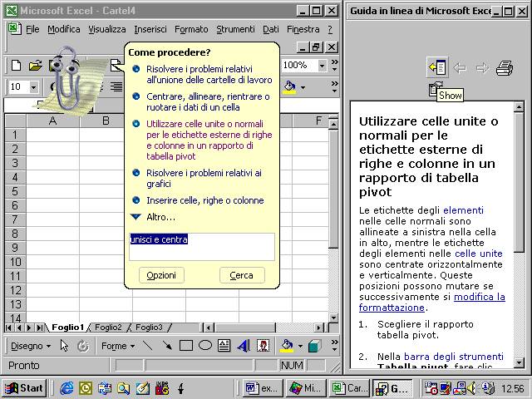The width and height of the screenshot is (532, 399).
Task: Select row header 5 in the sheet
Action: click(15, 191)
